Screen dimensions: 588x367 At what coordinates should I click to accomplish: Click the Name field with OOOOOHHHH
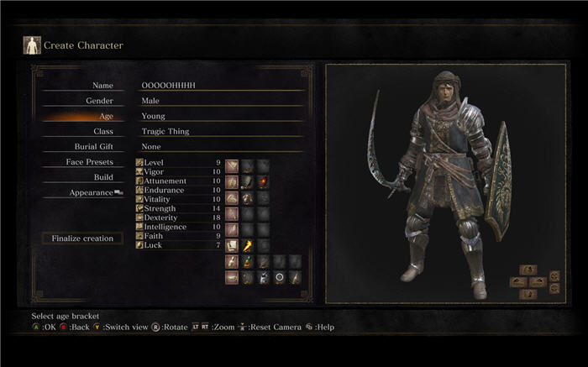221,86
